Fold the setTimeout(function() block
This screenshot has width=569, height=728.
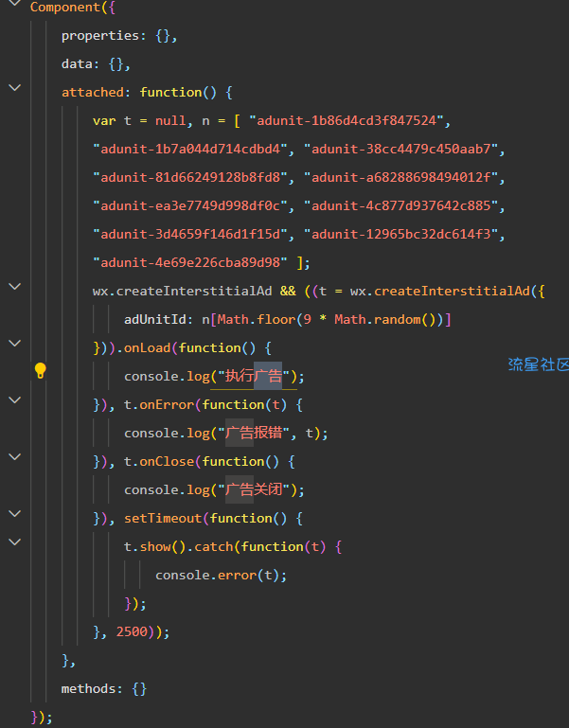15,513
